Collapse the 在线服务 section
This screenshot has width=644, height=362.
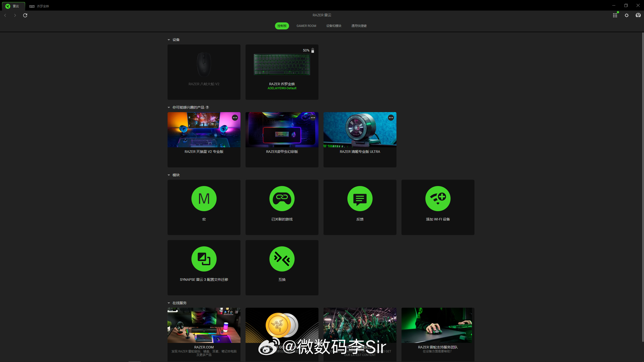click(x=169, y=303)
